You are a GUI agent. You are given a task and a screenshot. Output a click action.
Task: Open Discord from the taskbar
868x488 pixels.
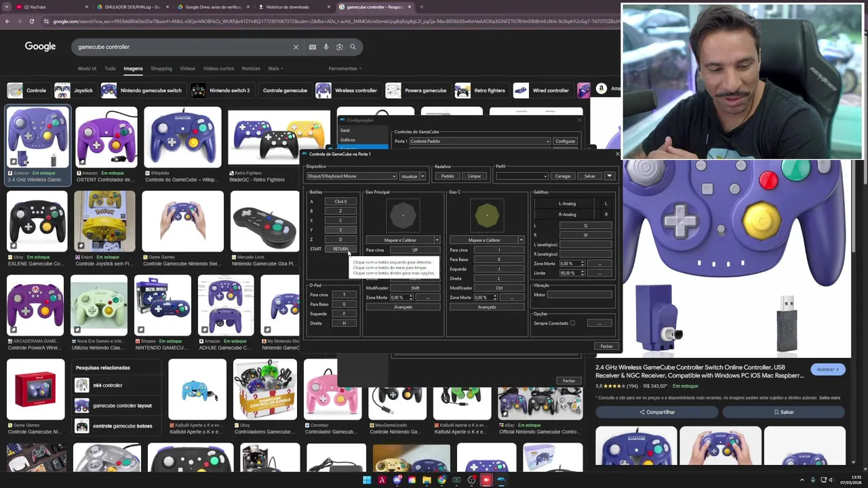point(397,480)
